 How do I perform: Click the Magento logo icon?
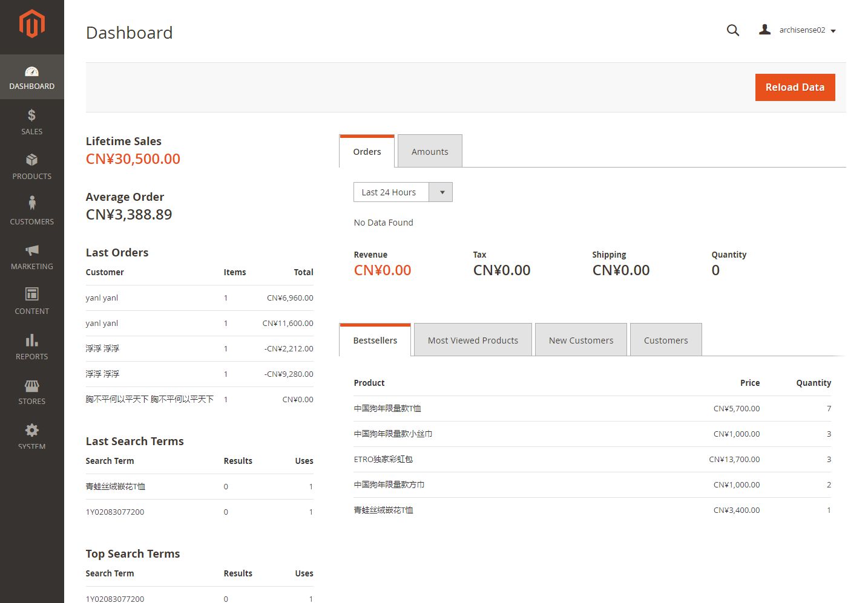[x=32, y=24]
